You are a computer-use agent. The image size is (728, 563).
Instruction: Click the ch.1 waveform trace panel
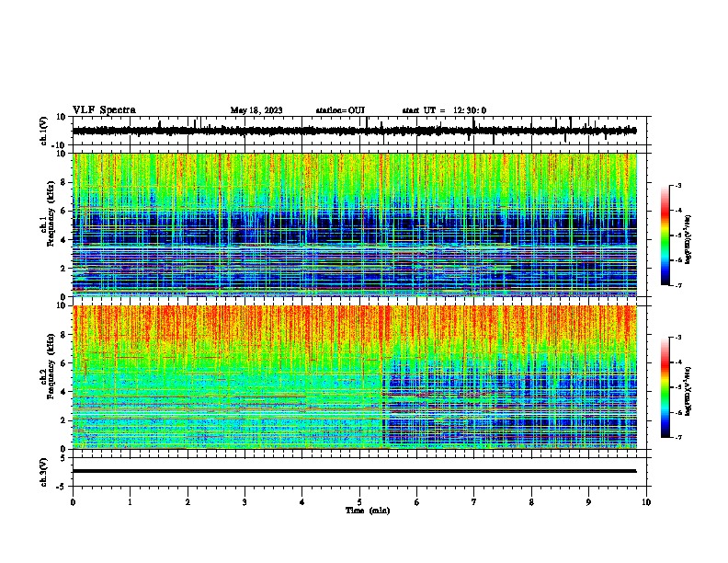coord(361,131)
